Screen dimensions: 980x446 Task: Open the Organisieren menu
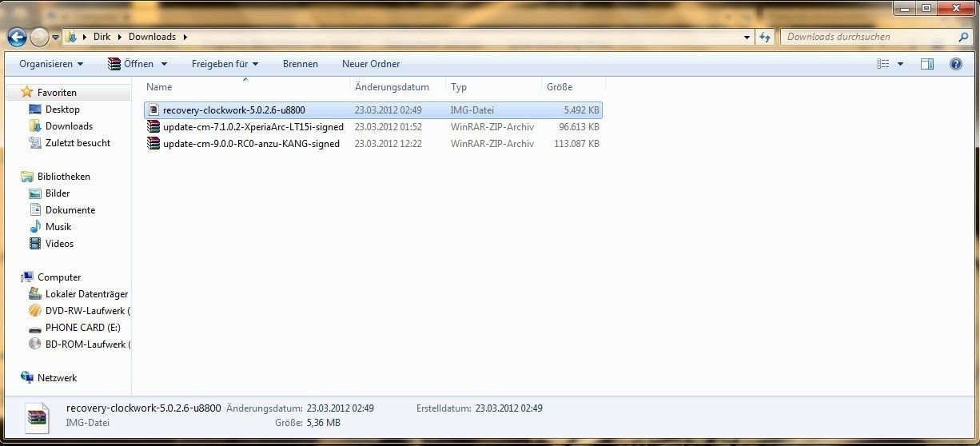51,64
